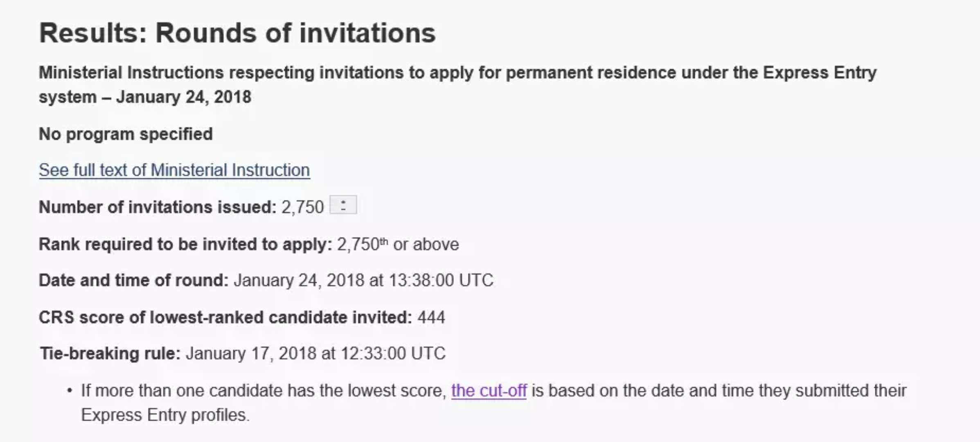Image resolution: width=980 pixels, height=442 pixels.
Task: Click the January 17, 2018 at 12:33:00 UTC value
Action: click(x=315, y=354)
